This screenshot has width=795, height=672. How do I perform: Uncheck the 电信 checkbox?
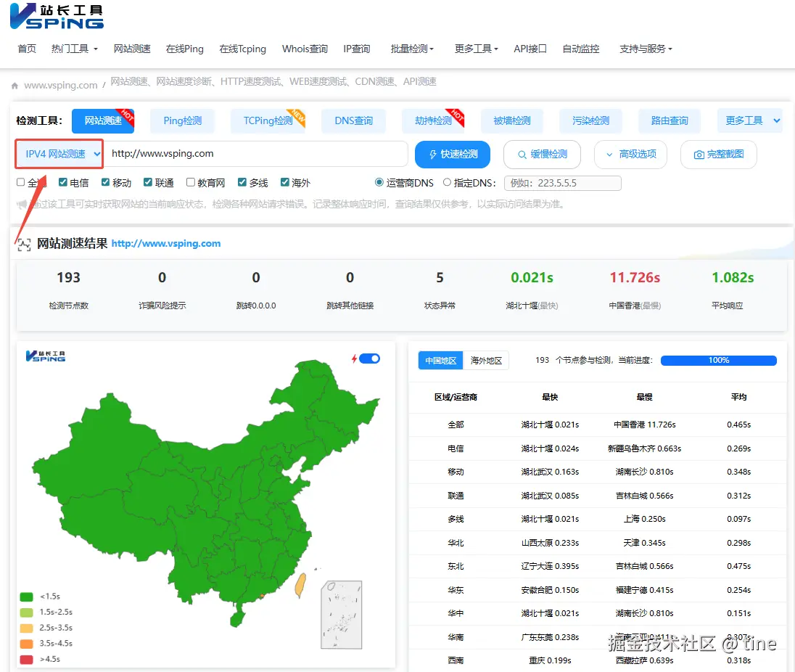point(63,182)
